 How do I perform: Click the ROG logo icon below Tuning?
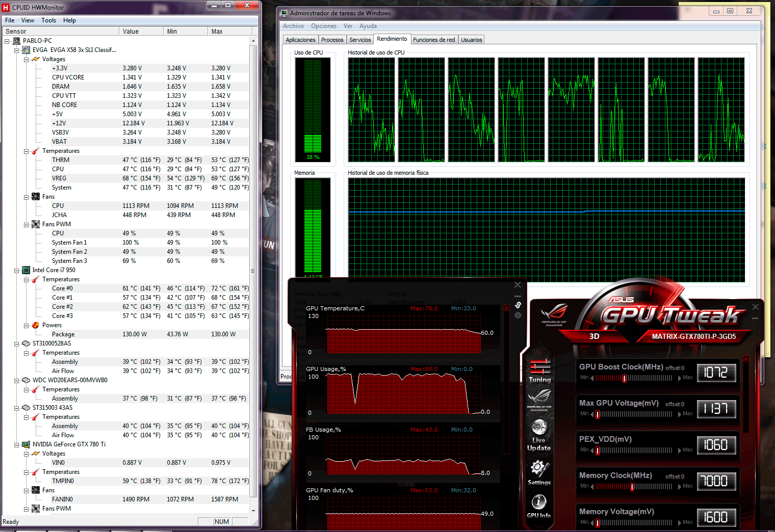(539, 398)
